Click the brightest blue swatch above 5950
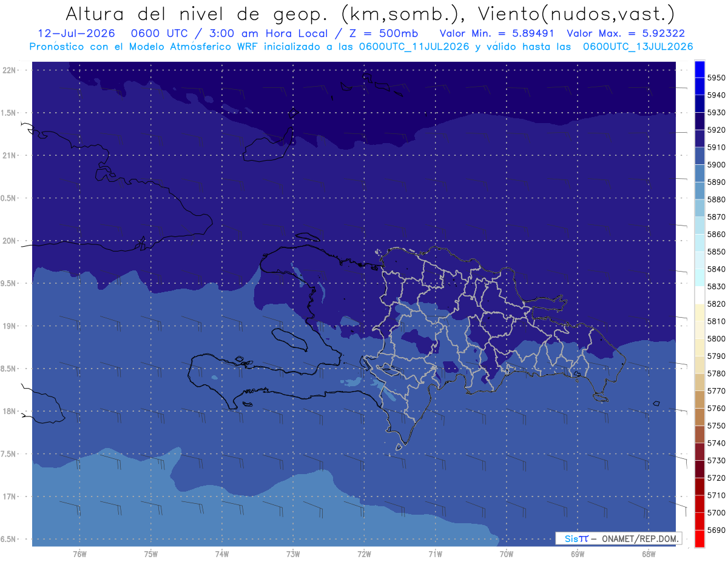728x562 pixels. (699, 69)
